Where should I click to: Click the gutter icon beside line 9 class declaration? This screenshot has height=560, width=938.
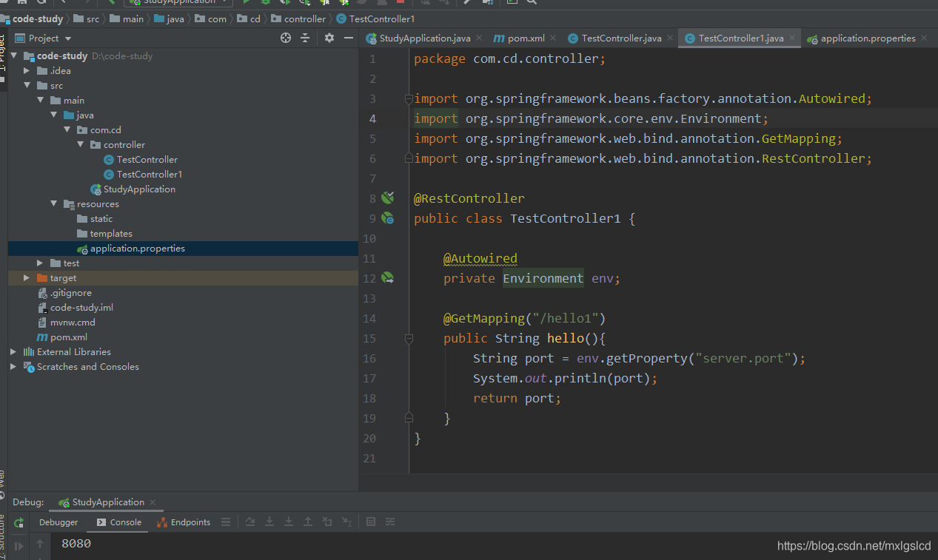(x=388, y=217)
